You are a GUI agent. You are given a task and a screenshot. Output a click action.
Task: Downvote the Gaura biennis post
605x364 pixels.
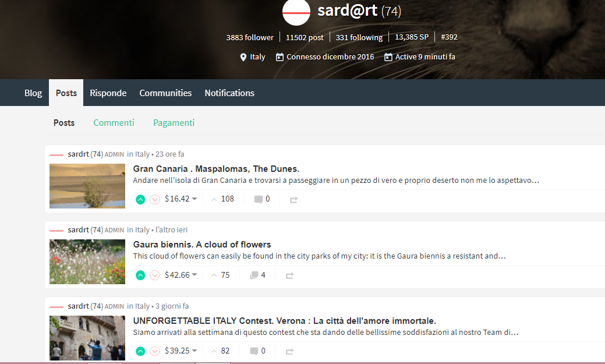(155, 275)
